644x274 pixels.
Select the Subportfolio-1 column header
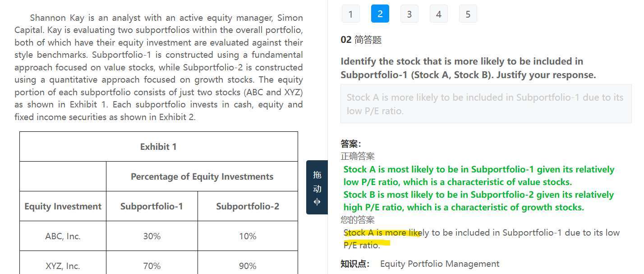152,206
